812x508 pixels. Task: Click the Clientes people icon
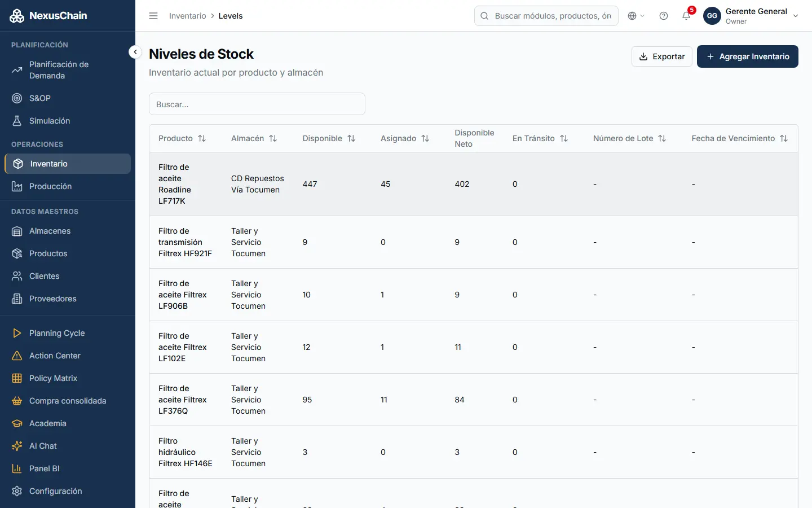[x=17, y=276]
